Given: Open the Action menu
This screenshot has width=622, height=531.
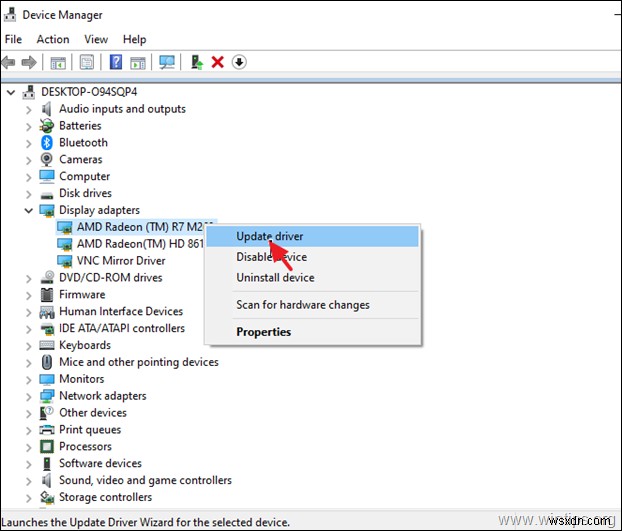Looking at the screenshot, I should tap(53, 39).
